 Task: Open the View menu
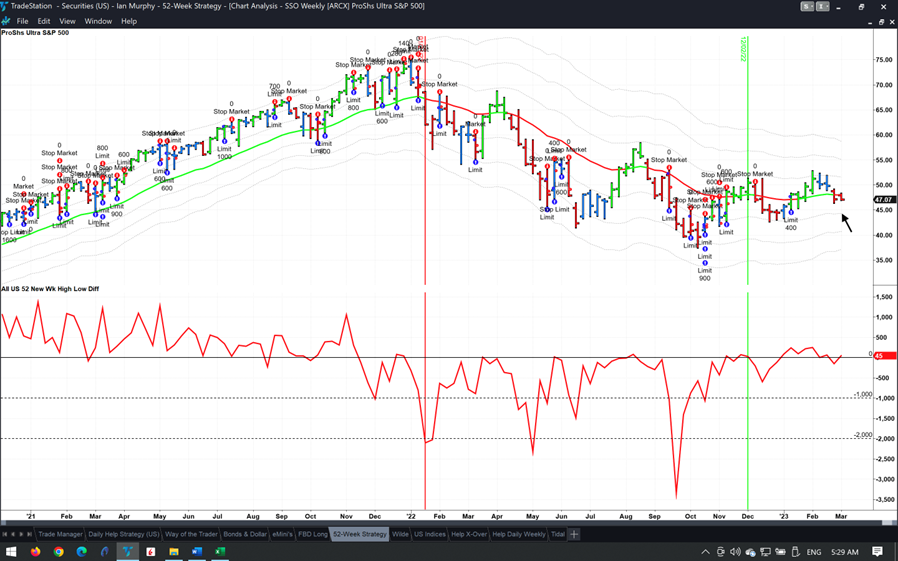67,21
